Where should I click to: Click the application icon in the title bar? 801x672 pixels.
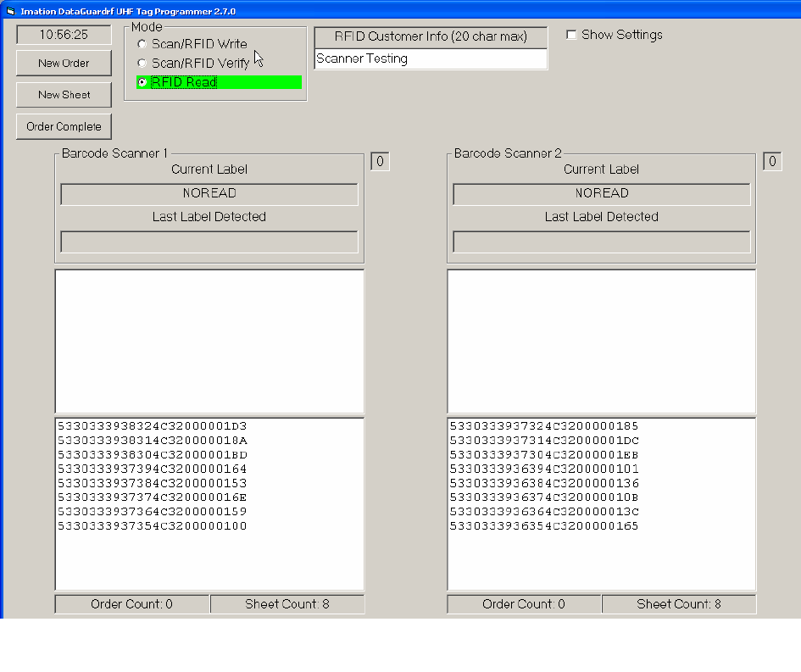pos(11,11)
